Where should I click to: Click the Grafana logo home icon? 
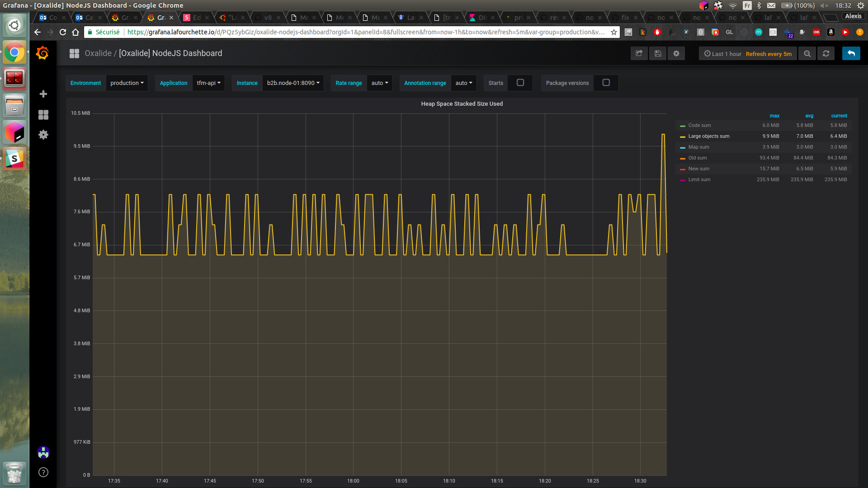42,53
